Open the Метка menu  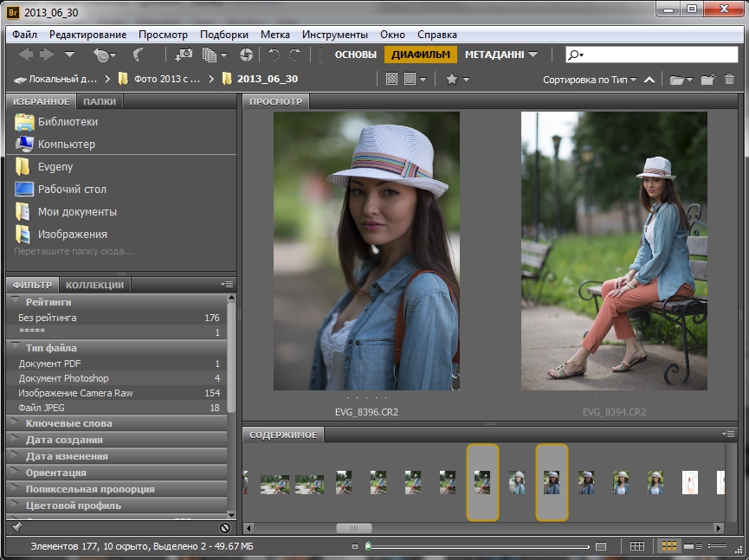point(275,35)
